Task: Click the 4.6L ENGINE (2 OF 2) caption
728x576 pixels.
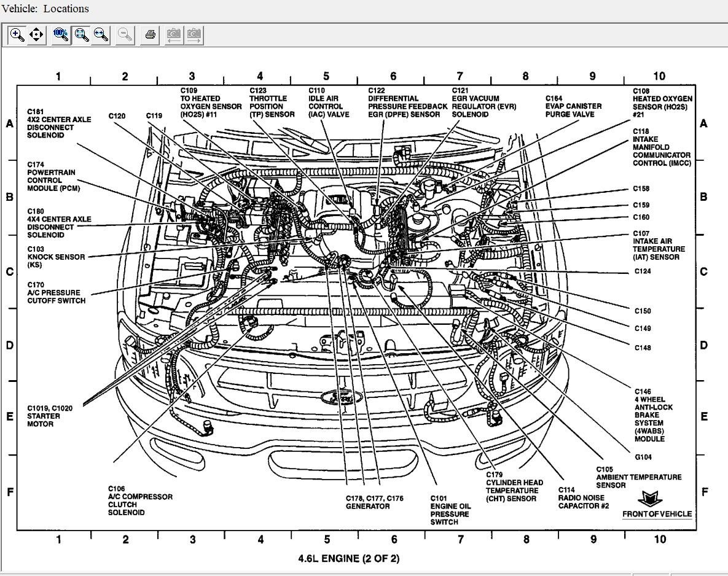Action: (348, 558)
